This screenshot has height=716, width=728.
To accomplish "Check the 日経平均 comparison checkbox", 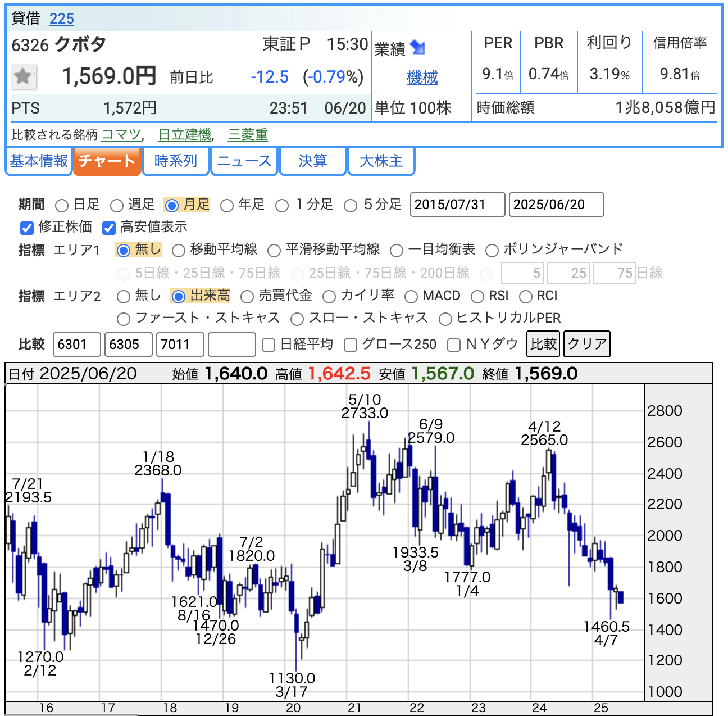I will pyautogui.click(x=269, y=345).
